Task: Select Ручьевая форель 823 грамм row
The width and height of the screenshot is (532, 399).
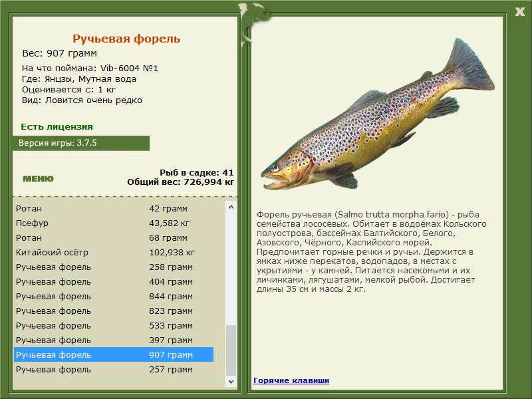Action: [114, 311]
